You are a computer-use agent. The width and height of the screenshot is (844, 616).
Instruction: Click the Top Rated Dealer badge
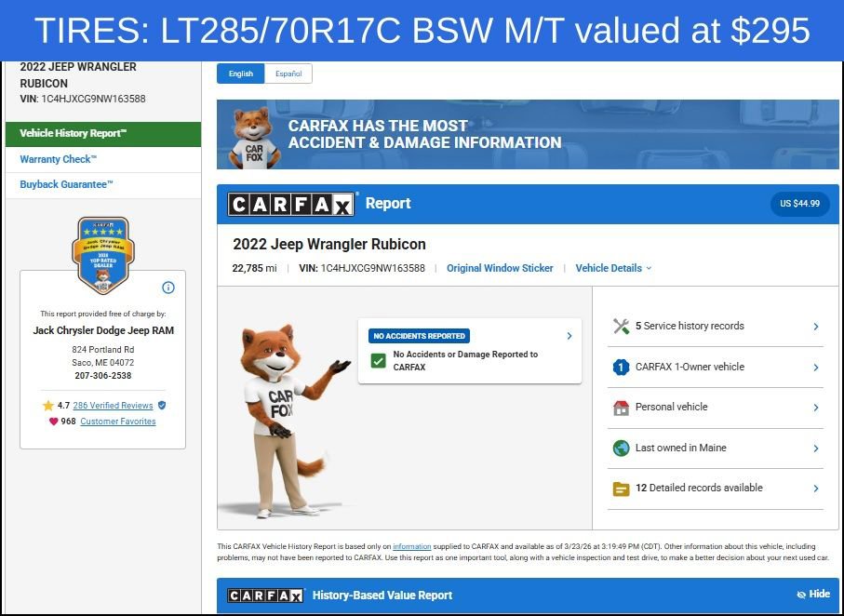tap(102, 254)
